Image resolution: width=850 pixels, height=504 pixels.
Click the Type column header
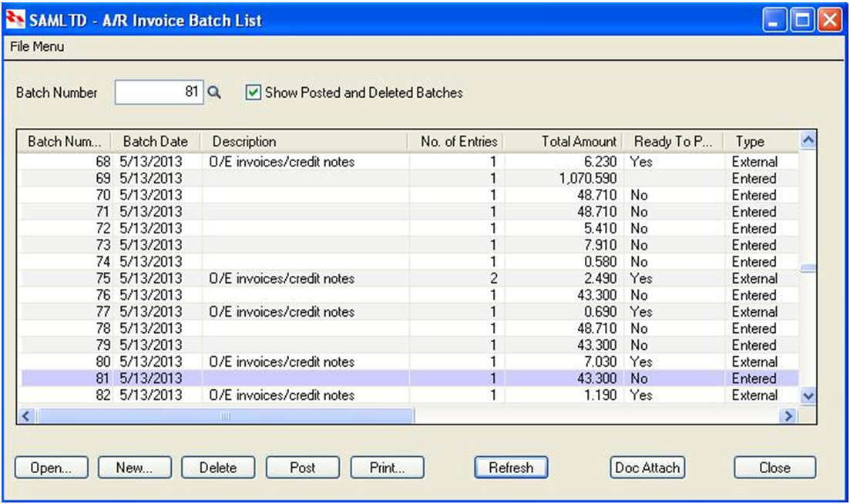[761, 142]
